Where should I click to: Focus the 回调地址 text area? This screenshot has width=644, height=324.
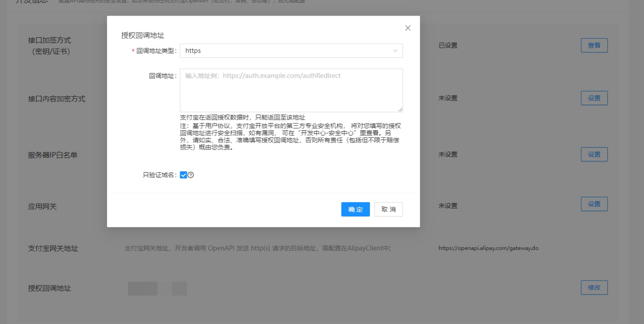point(291,90)
